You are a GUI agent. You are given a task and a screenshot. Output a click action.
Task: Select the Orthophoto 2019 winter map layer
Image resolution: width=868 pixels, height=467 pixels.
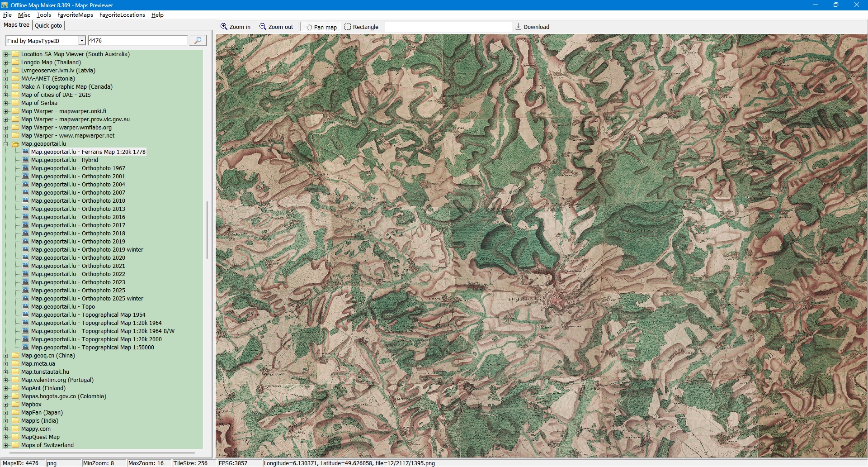87,250
